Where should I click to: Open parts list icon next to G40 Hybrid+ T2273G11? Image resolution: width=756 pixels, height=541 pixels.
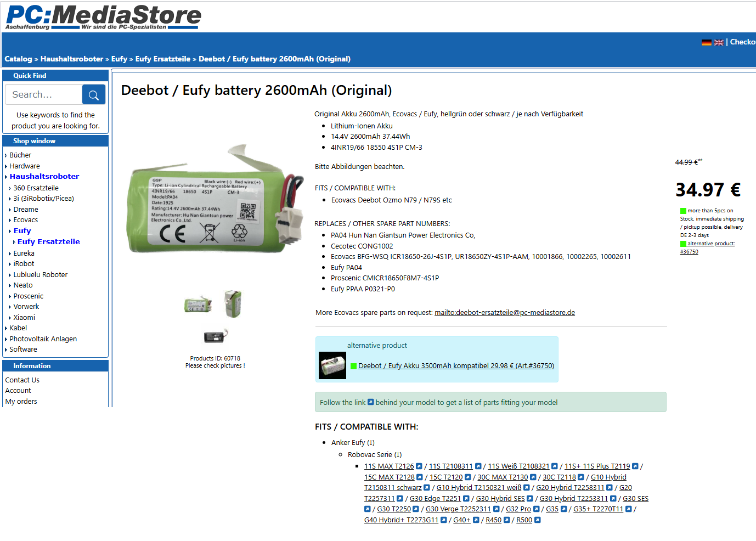point(444,520)
